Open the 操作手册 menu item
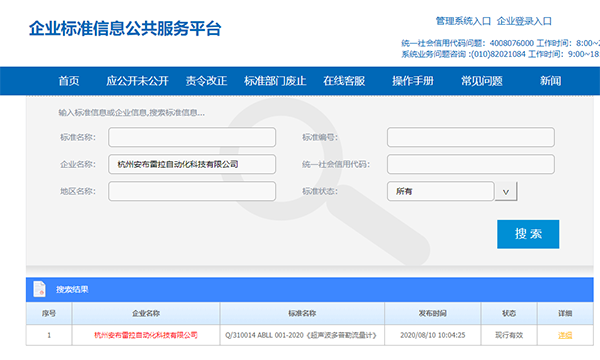The height and width of the screenshot is (360, 600). coord(413,81)
